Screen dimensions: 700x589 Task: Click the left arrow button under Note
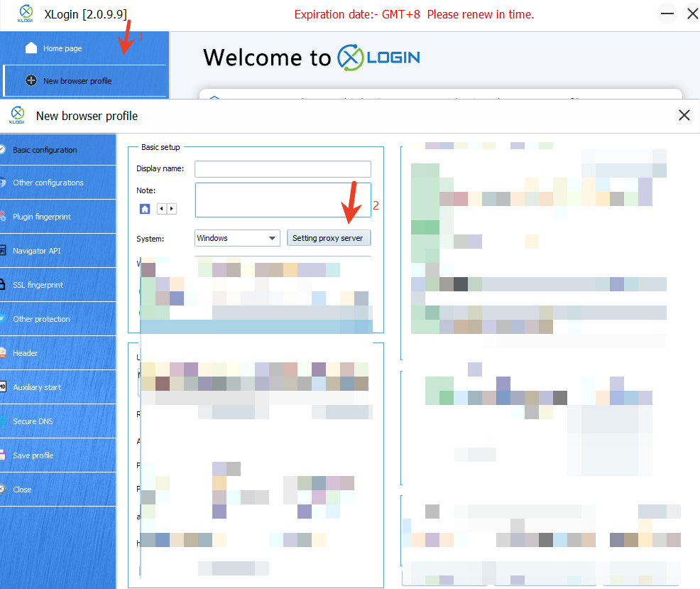(162, 209)
